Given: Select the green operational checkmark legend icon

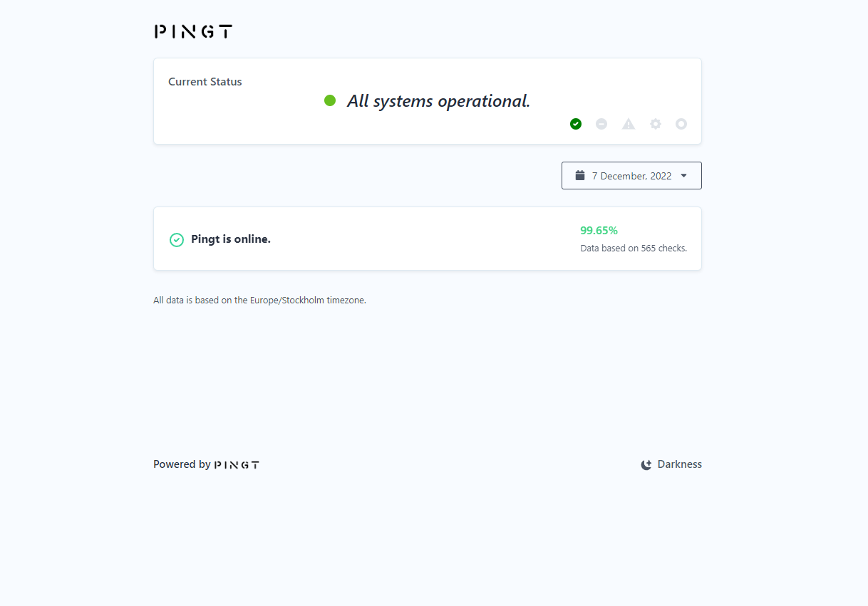Looking at the screenshot, I should pyautogui.click(x=576, y=124).
